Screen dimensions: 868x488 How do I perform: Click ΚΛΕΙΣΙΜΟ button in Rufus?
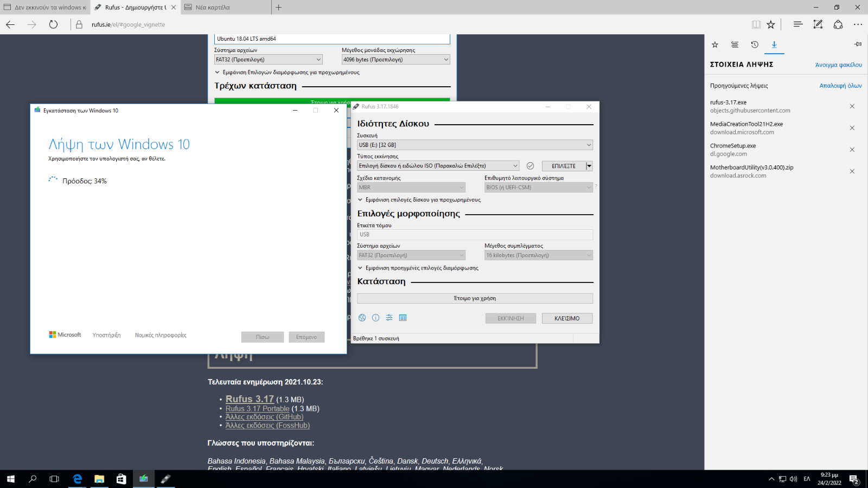click(x=567, y=318)
